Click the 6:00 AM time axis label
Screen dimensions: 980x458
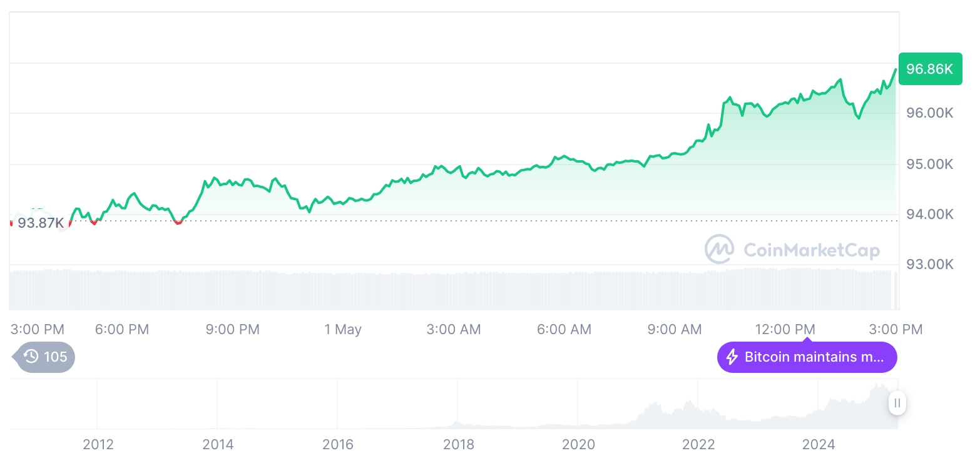coord(564,329)
